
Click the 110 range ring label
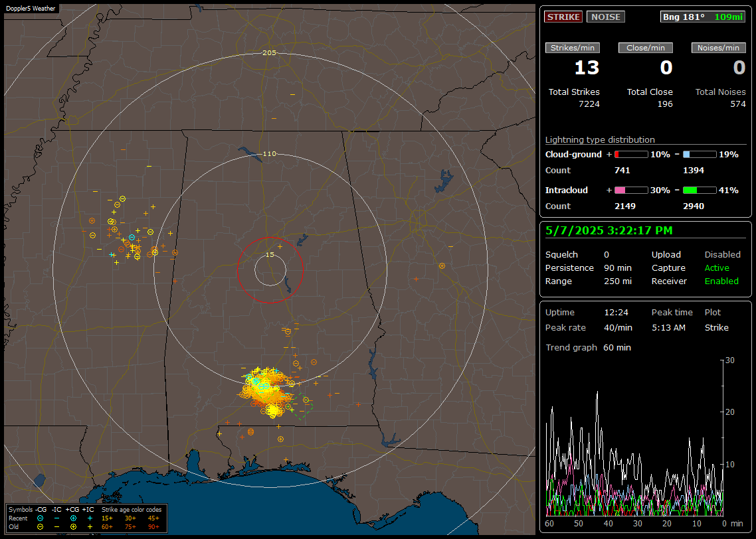pyautogui.click(x=270, y=154)
